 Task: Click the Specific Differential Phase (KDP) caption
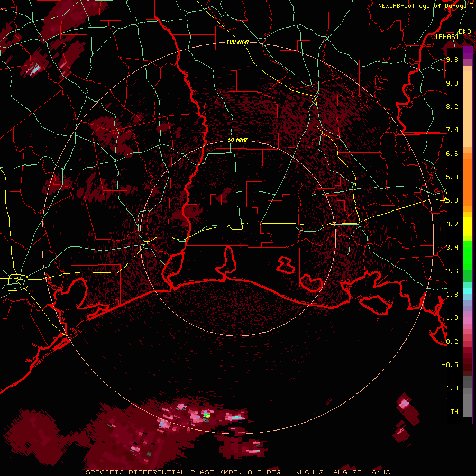pos(164,472)
